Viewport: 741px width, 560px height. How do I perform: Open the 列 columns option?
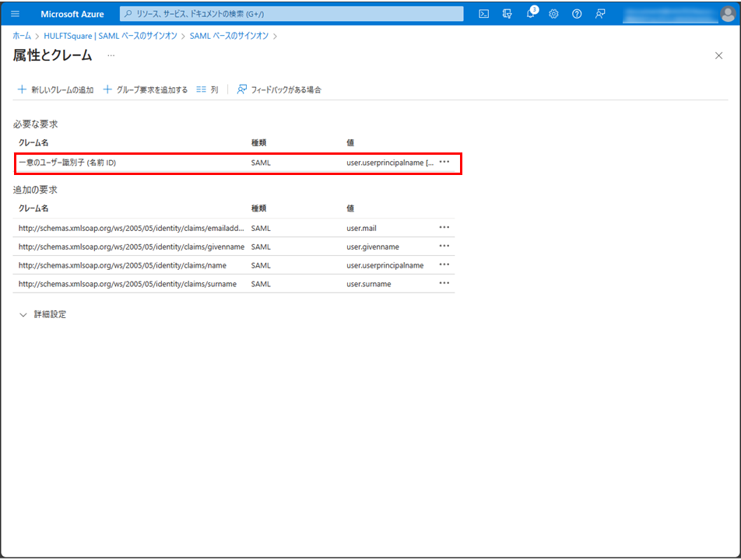coord(207,89)
